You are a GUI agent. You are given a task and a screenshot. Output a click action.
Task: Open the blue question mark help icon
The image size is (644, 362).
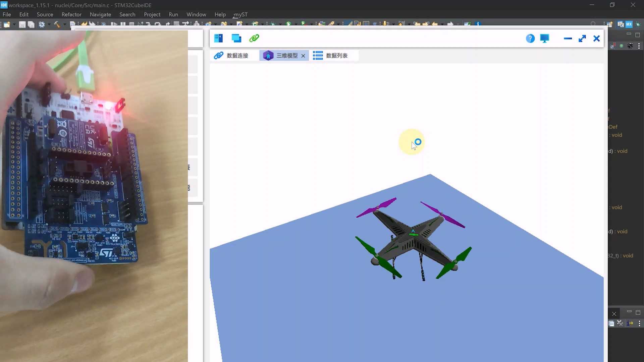530,39
